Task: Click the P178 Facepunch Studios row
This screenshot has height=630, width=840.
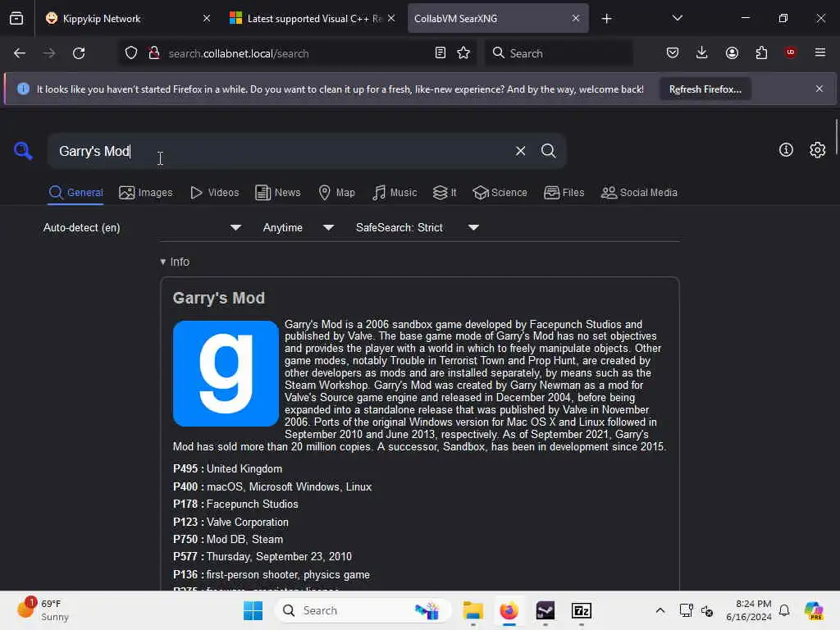Action: pyautogui.click(x=235, y=504)
